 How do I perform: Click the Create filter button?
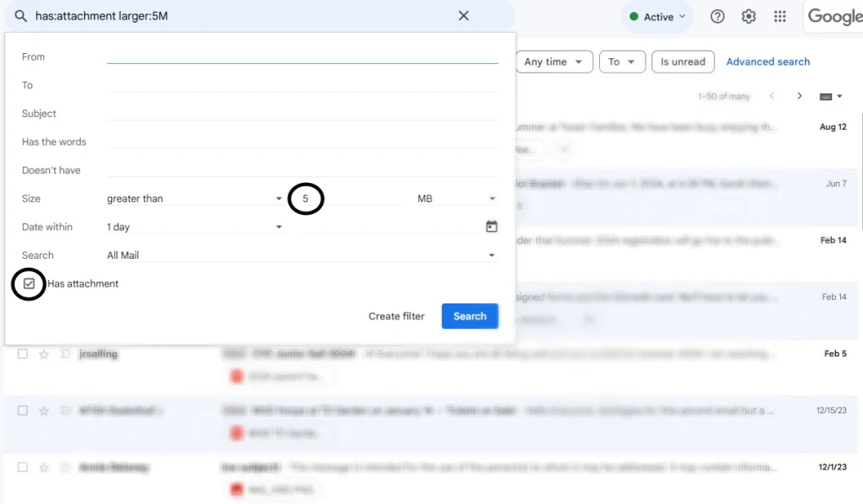tap(396, 316)
